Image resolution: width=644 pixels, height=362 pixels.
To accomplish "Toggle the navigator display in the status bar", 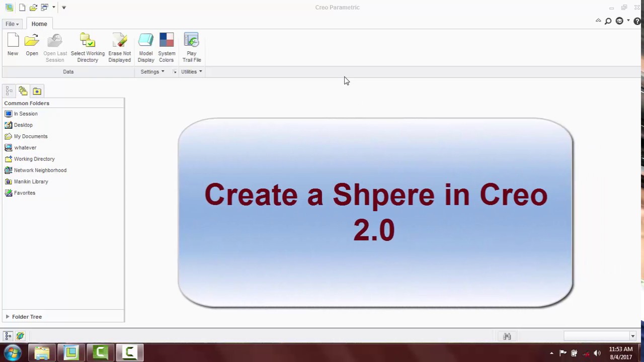I will tap(8, 336).
